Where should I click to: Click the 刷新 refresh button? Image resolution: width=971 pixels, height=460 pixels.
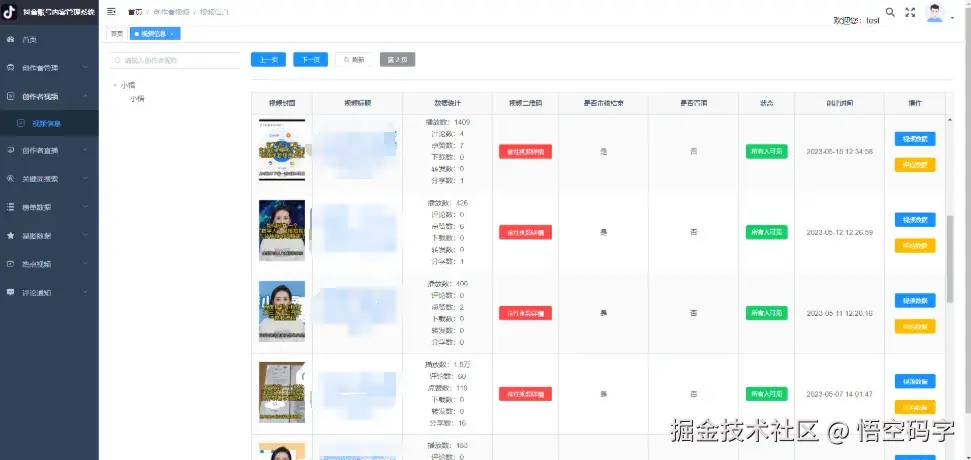pyautogui.click(x=354, y=59)
